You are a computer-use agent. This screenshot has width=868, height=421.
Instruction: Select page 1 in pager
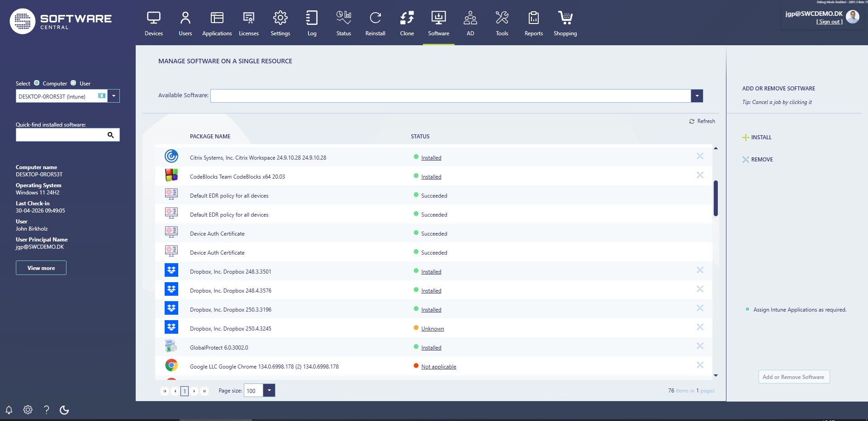click(185, 391)
